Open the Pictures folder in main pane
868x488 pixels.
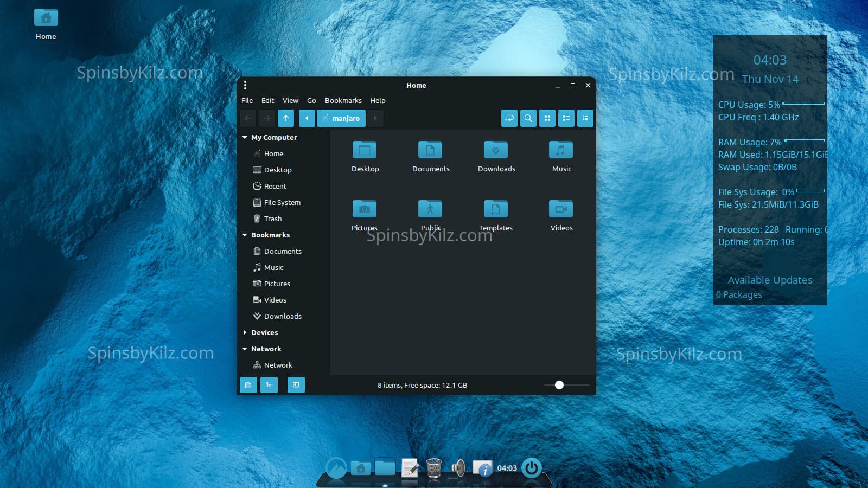point(365,209)
